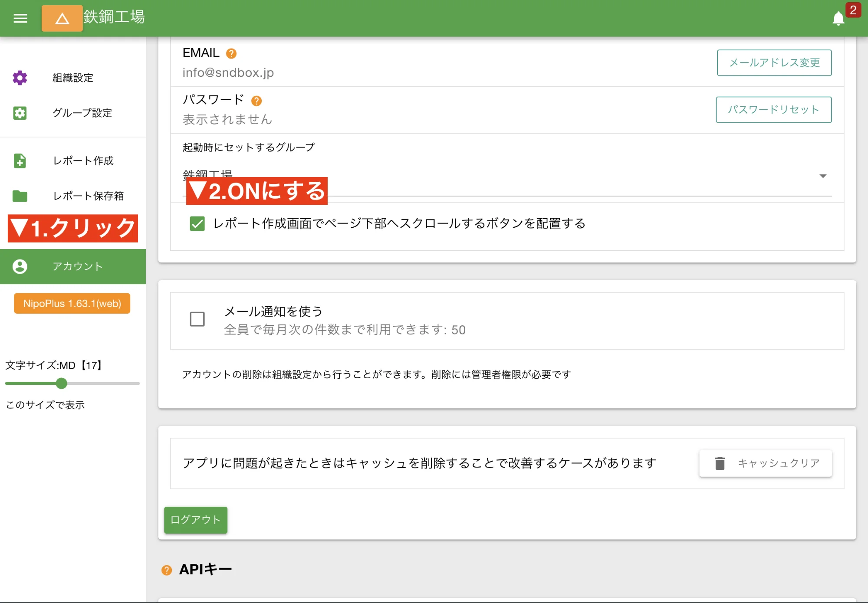Screen dimensions: 868x603
Task: Click the レポート作成 file-plus icon
Action: [20, 161]
